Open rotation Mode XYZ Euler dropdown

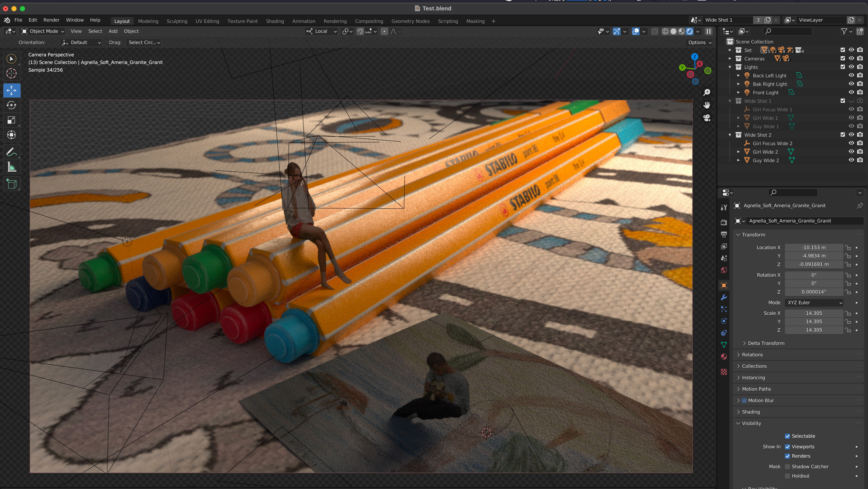814,303
